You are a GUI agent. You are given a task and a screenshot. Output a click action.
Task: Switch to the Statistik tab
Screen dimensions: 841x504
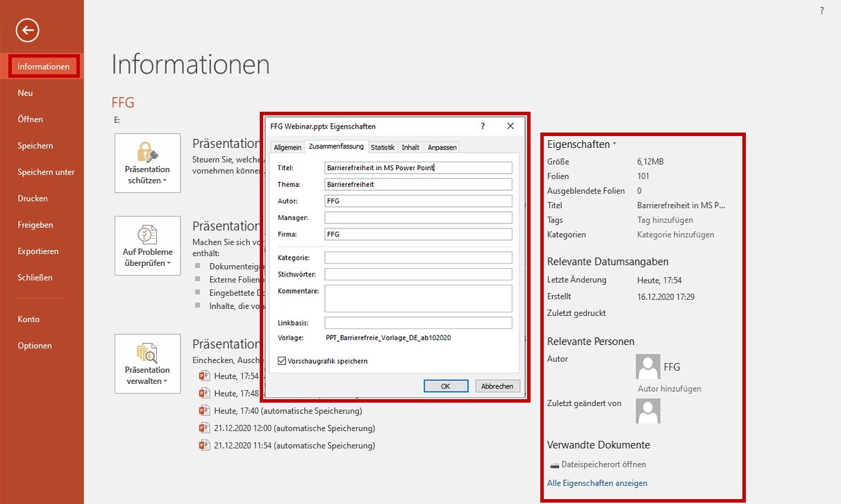(x=383, y=147)
